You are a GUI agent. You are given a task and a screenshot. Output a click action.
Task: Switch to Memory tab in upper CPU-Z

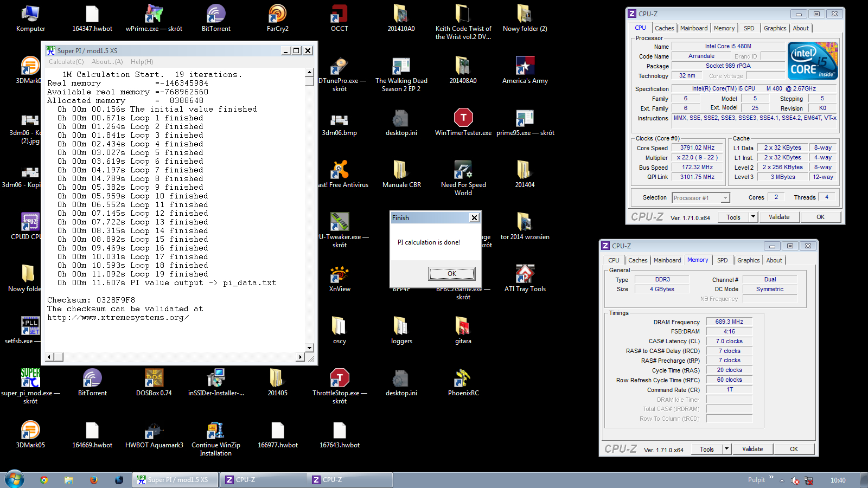724,28
